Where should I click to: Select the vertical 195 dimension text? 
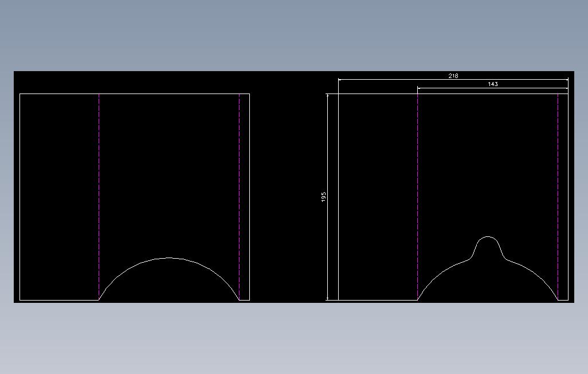pos(324,197)
